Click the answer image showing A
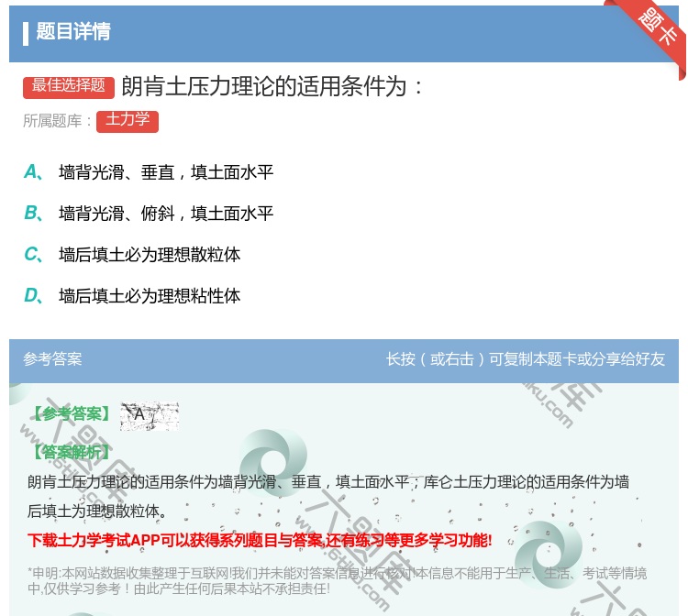 click(x=150, y=415)
